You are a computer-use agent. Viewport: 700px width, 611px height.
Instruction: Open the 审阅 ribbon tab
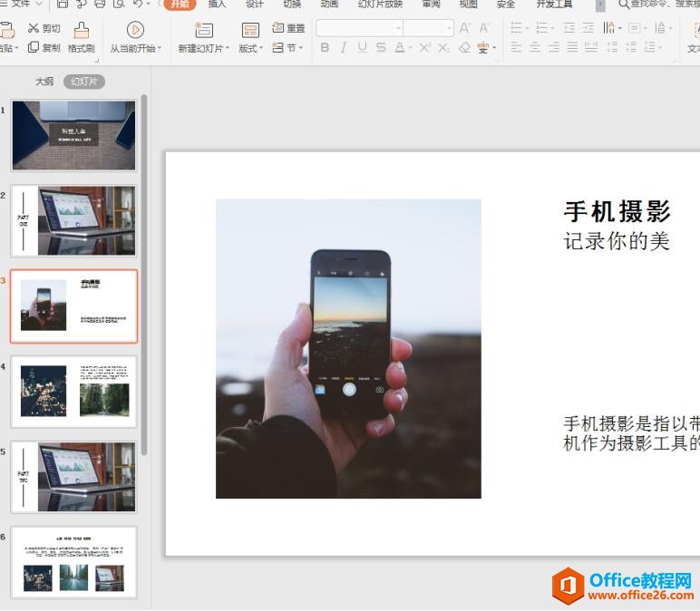(432, 5)
